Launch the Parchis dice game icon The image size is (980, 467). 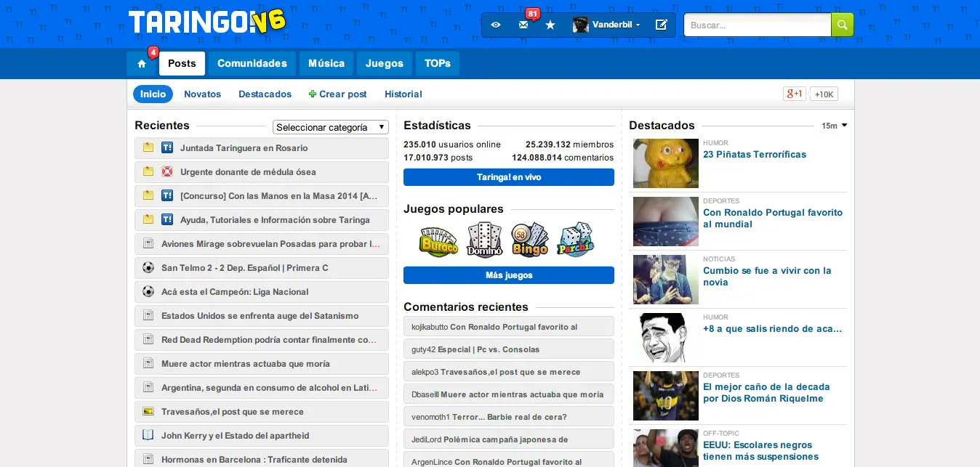pos(575,240)
